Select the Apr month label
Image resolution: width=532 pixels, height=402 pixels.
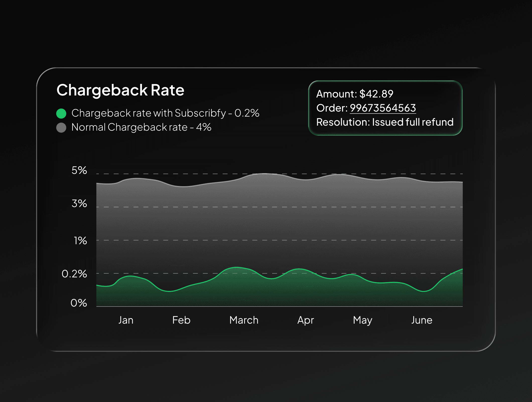tap(305, 320)
